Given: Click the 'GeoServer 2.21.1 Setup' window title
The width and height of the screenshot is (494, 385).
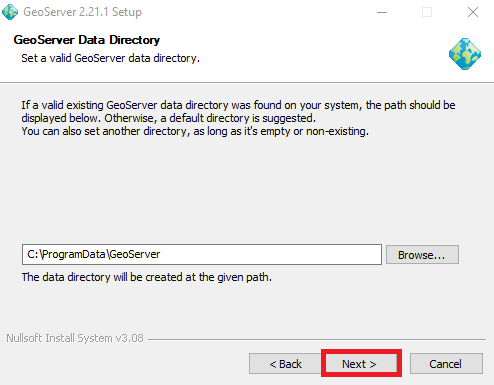Looking at the screenshot, I should click(x=82, y=12).
